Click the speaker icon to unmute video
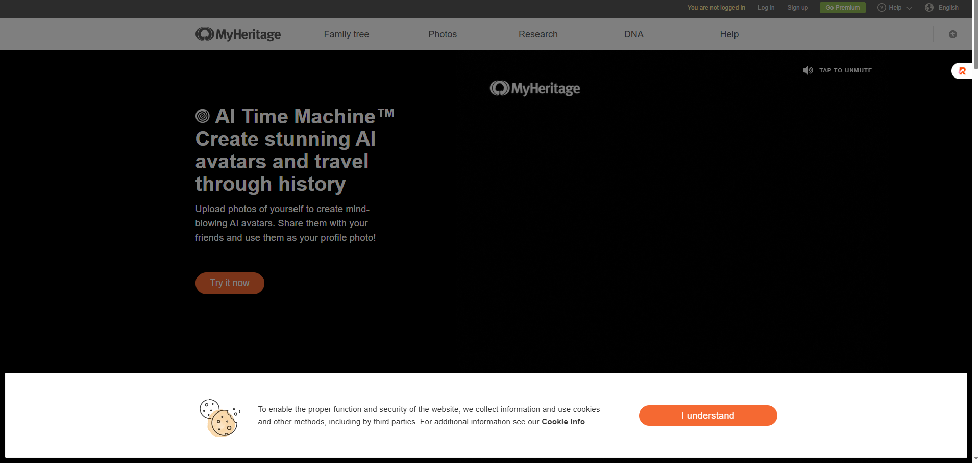980x463 pixels. point(807,70)
